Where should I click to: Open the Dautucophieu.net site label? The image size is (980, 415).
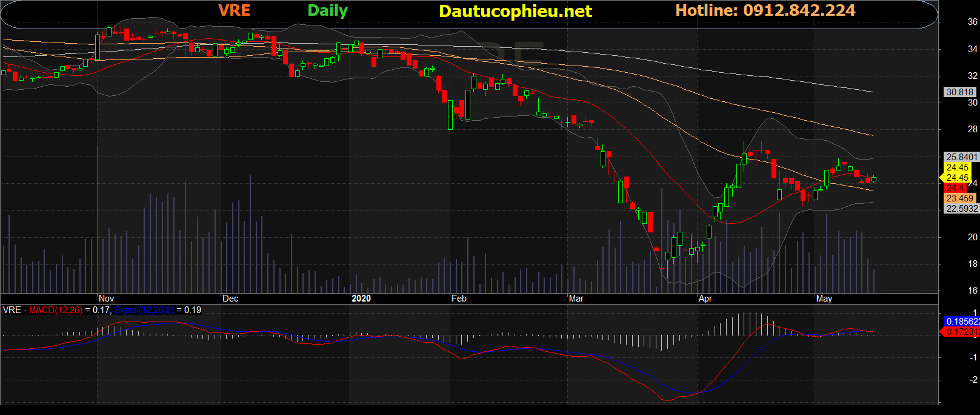point(515,11)
